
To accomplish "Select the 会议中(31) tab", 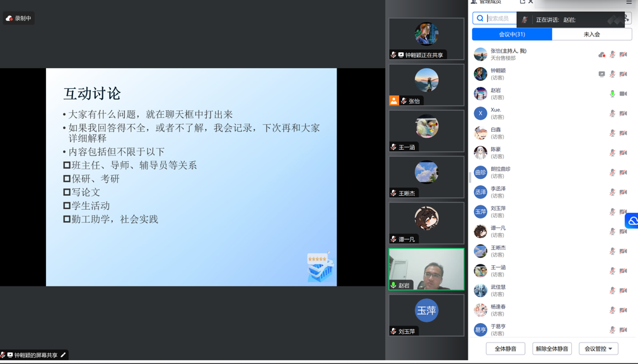I will point(512,35).
